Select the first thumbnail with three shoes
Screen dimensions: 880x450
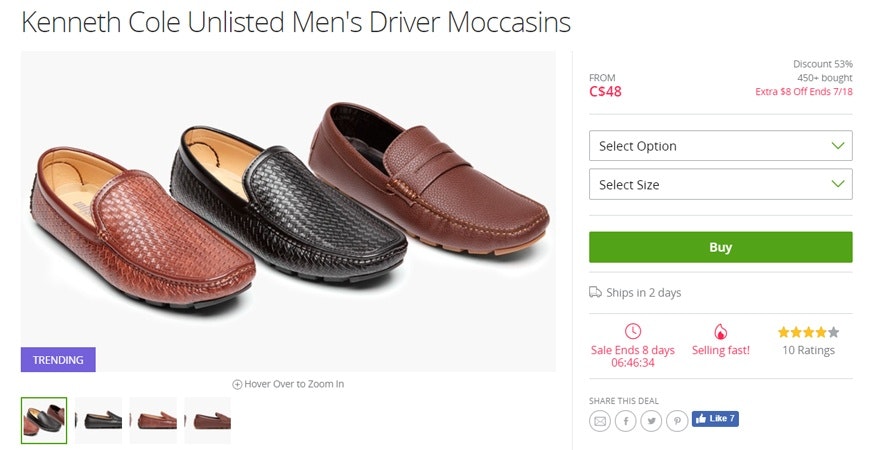[x=44, y=420]
